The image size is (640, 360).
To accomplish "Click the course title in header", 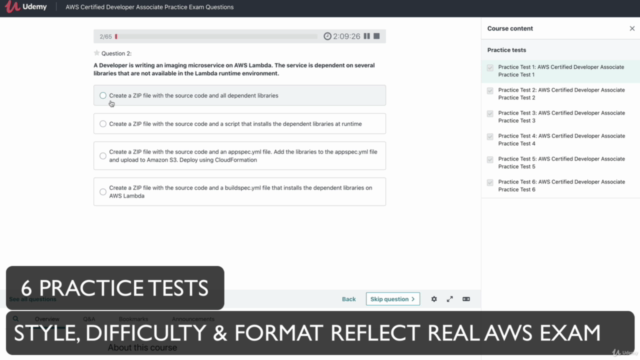I will point(149,7).
